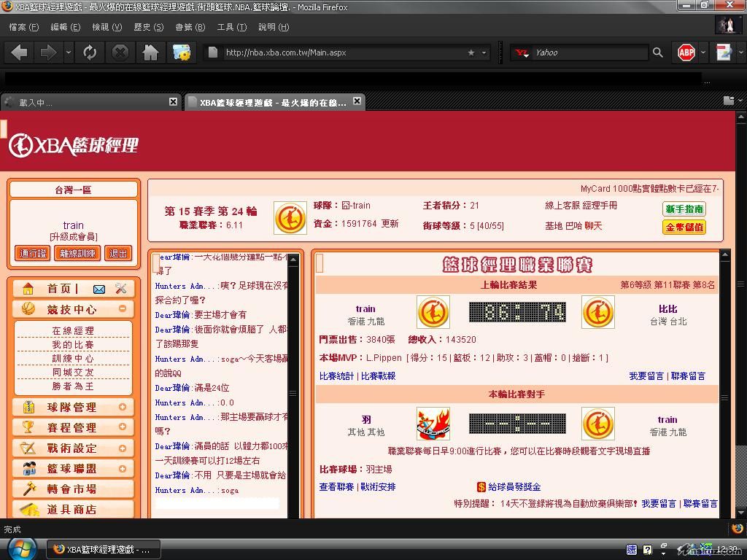Collapse the 競技中心 section
Viewport: 747px width, 560px height.
123,309
